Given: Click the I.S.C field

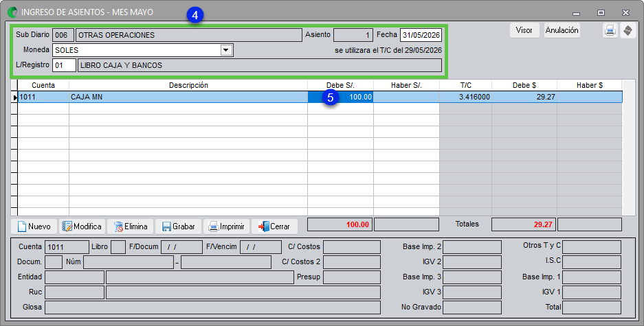Looking at the screenshot, I should click(592, 262).
